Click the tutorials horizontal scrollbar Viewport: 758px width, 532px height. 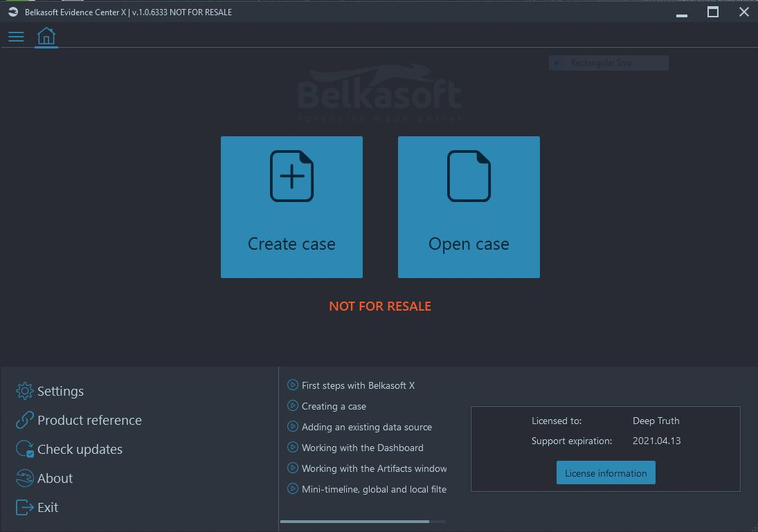(x=355, y=522)
